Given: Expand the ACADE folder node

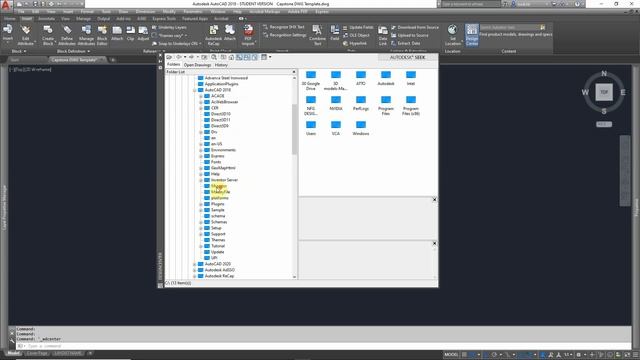Looking at the screenshot, I should [201, 96].
